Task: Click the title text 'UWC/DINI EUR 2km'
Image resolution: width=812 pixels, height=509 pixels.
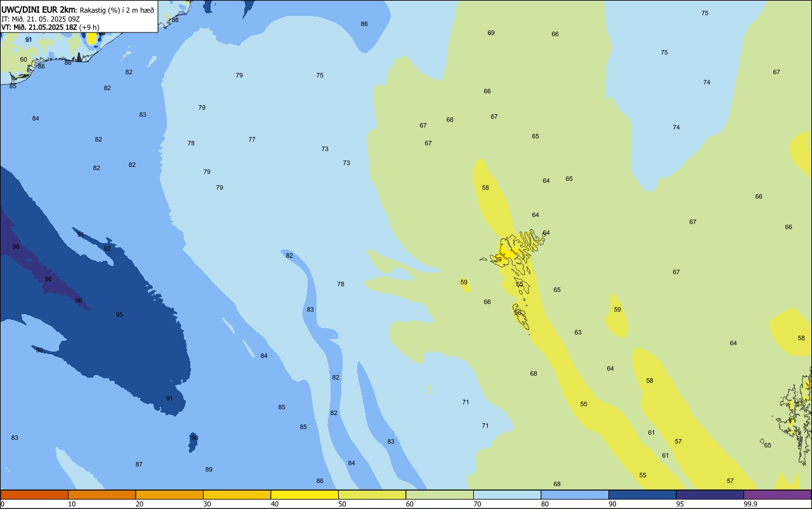Action: pyautogui.click(x=39, y=10)
